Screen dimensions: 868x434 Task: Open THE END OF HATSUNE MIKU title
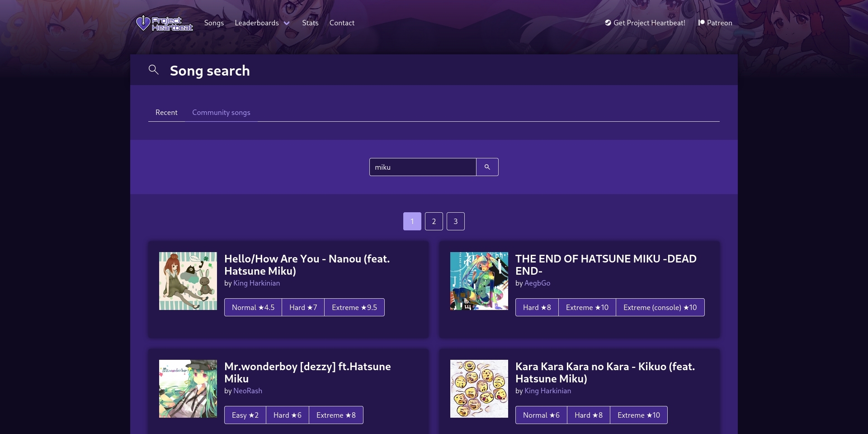(x=606, y=265)
